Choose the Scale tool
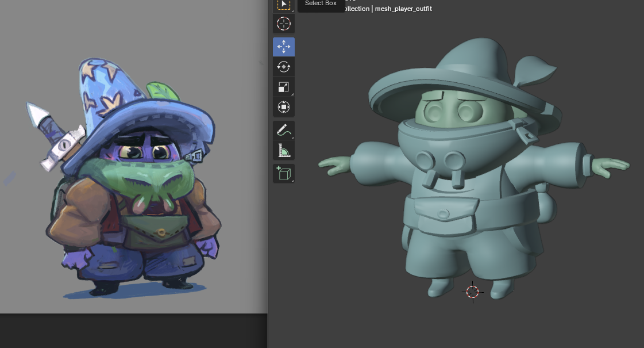 (283, 87)
